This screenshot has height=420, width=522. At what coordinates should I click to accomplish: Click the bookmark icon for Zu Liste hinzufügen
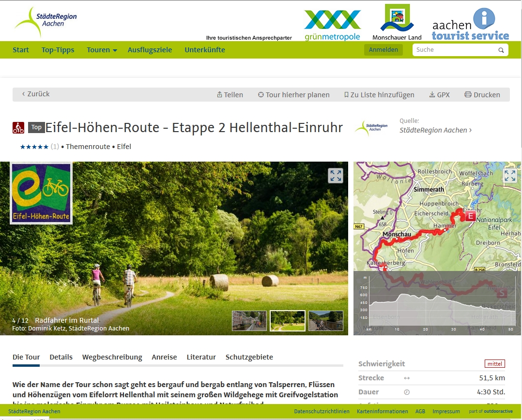[346, 95]
